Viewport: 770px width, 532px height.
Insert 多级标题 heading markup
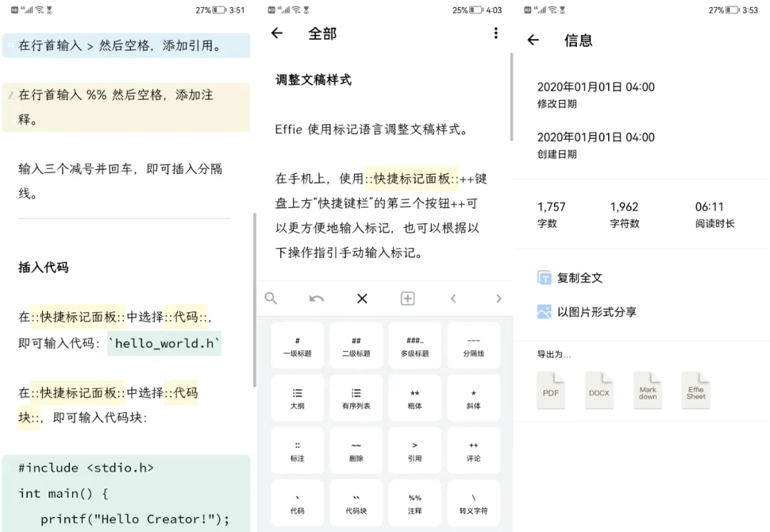coord(415,346)
